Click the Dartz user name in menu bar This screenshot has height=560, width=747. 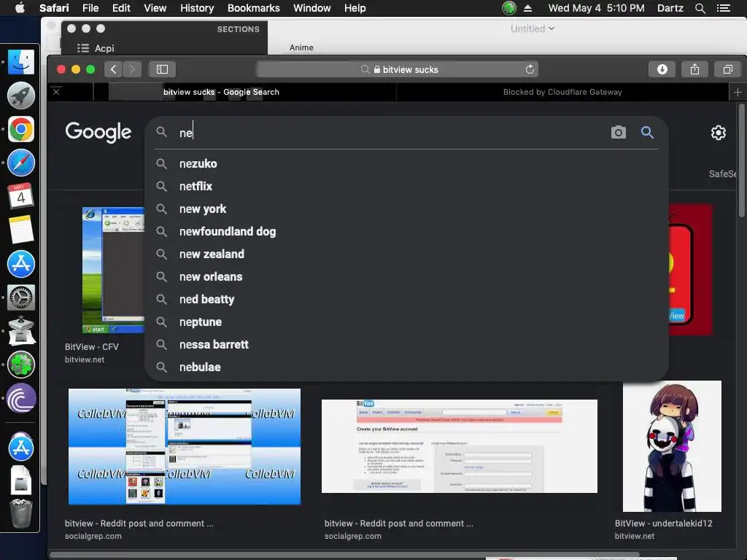pyautogui.click(x=670, y=8)
